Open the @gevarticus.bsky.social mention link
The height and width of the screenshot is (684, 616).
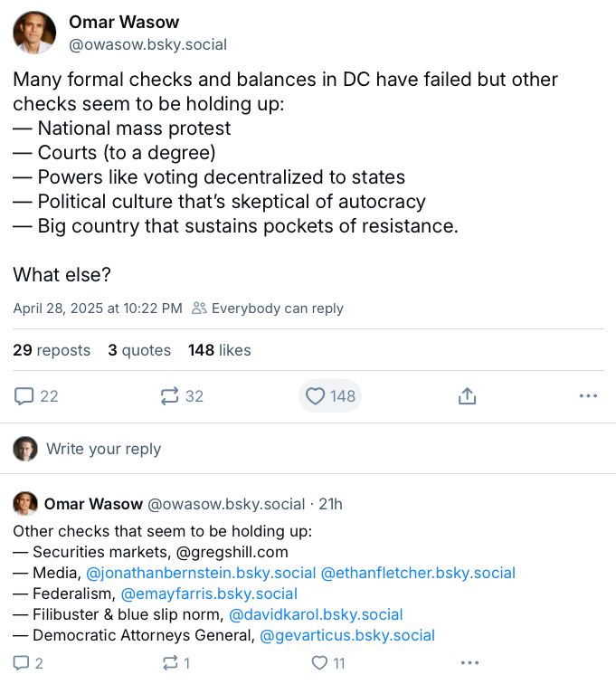[x=347, y=635]
